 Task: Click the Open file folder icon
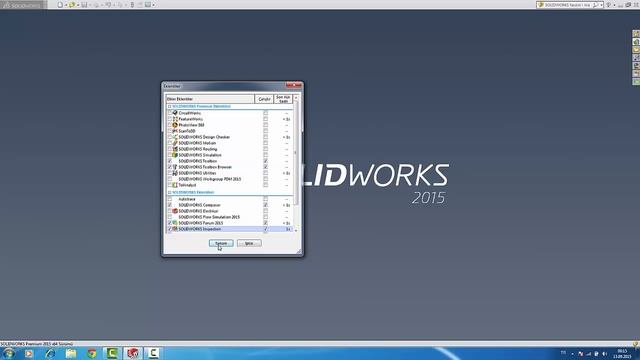72,5
